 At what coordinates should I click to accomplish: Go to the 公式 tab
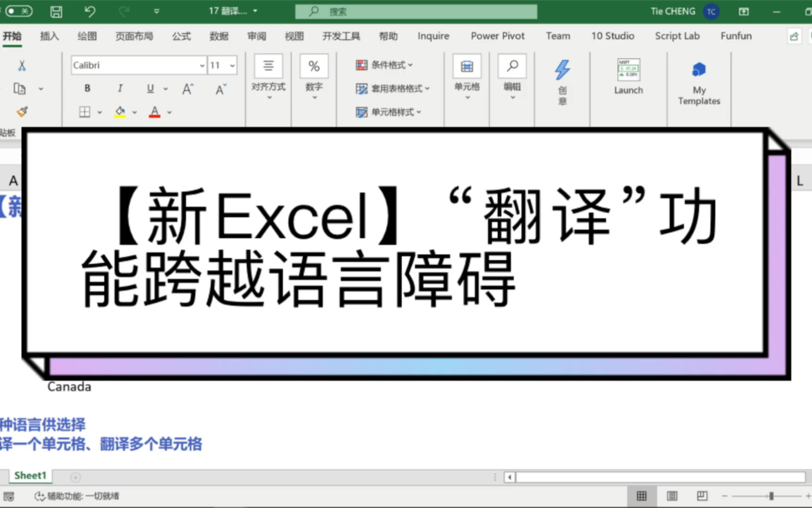point(181,36)
